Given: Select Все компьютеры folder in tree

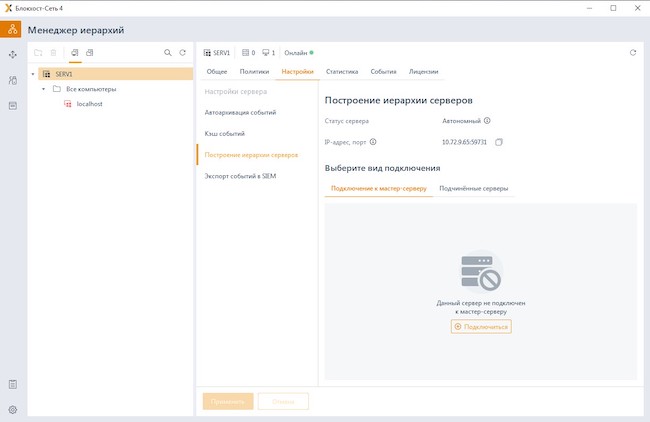Looking at the screenshot, I should (x=91, y=89).
